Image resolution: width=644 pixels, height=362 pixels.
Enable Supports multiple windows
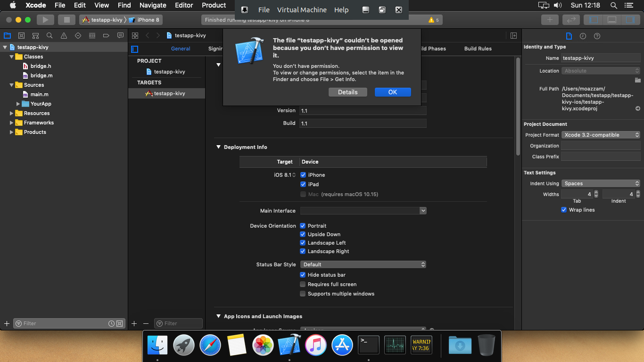click(x=303, y=294)
